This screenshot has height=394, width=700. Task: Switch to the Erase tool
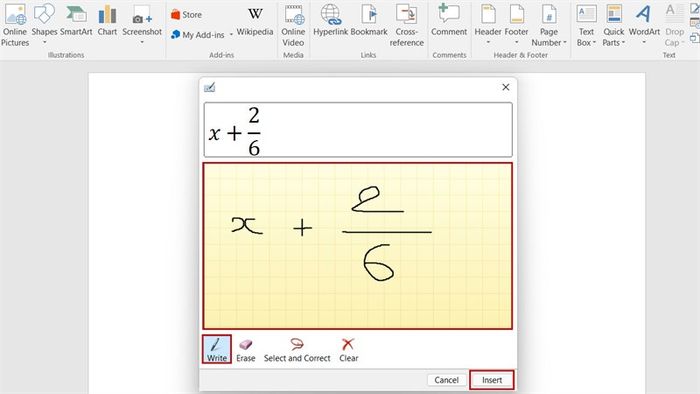246,350
